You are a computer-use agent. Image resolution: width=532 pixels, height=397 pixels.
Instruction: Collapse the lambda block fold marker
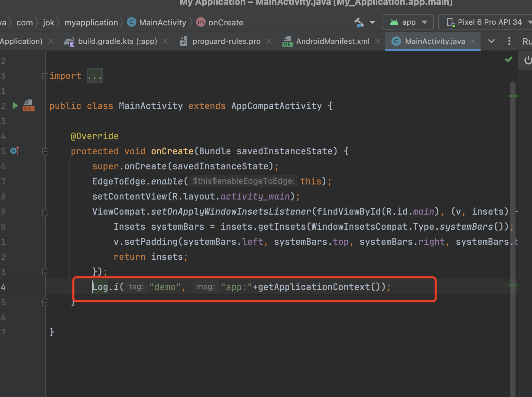(45, 212)
